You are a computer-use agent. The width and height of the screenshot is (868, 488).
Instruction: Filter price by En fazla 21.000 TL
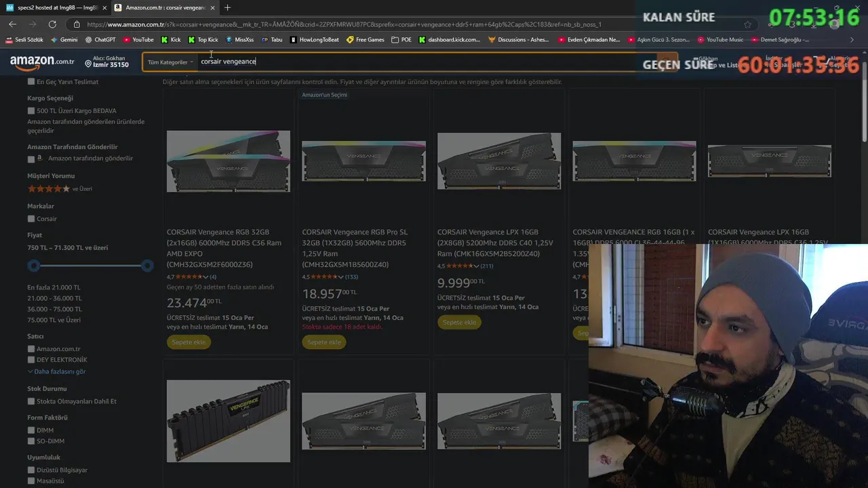click(x=54, y=287)
